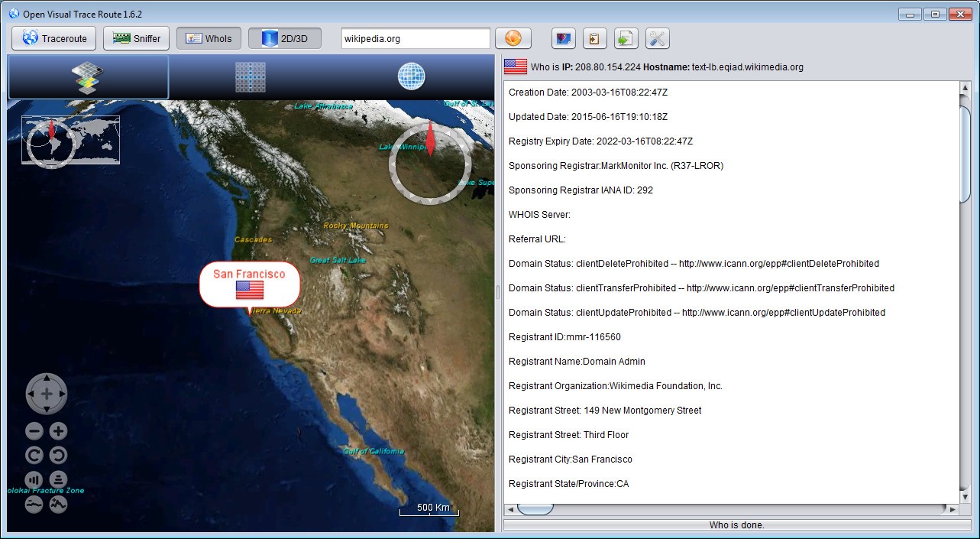The width and height of the screenshot is (980, 539).
Task: Rotate the map clockwise
Action: tap(34, 456)
